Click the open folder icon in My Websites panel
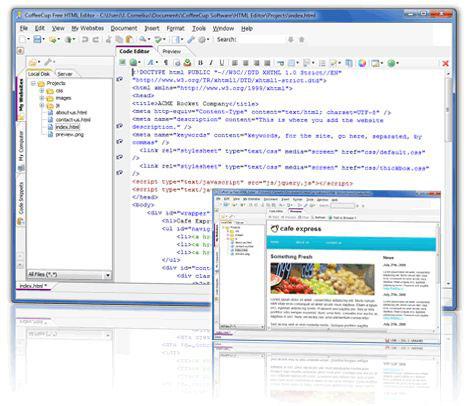Screen dimensions: 468x406 pyautogui.click(x=33, y=62)
